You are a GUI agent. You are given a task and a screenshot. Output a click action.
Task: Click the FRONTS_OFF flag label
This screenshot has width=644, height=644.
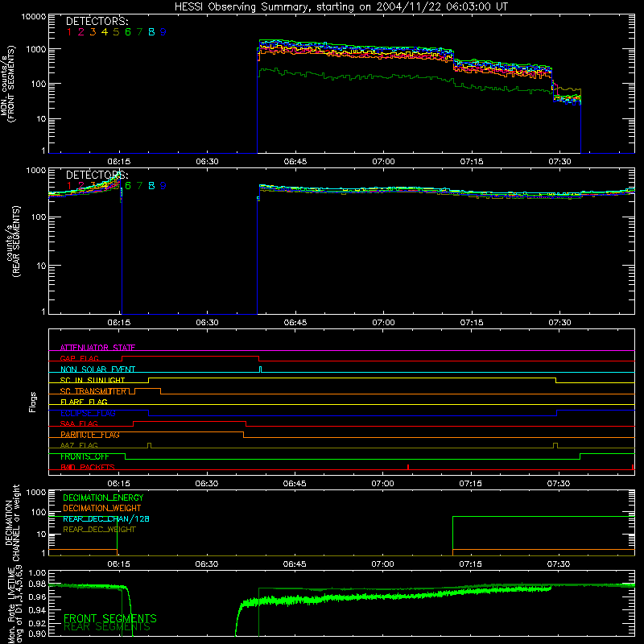(x=85, y=456)
